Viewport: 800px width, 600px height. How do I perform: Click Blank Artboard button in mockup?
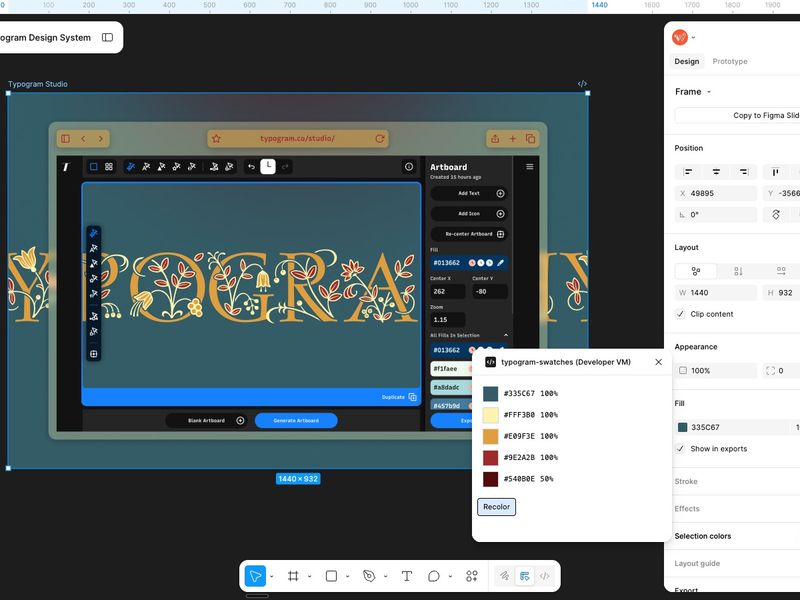207,420
